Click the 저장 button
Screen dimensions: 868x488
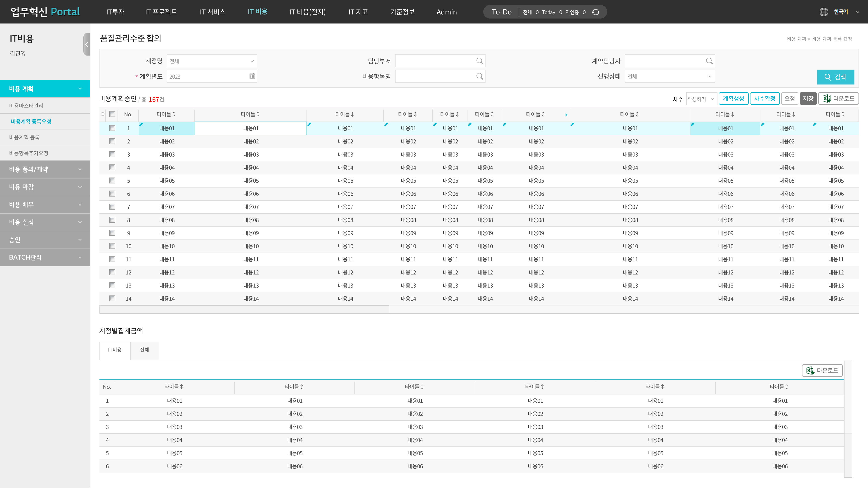(808, 99)
